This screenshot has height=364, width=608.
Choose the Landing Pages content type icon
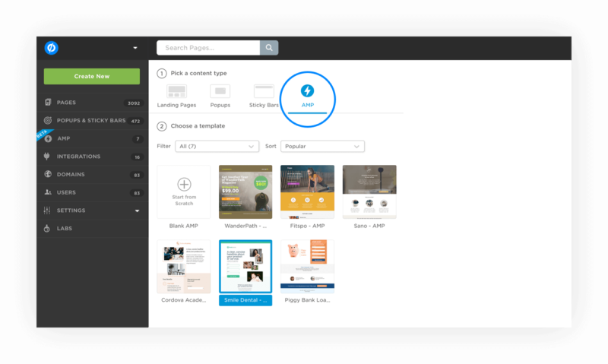pos(176,91)
